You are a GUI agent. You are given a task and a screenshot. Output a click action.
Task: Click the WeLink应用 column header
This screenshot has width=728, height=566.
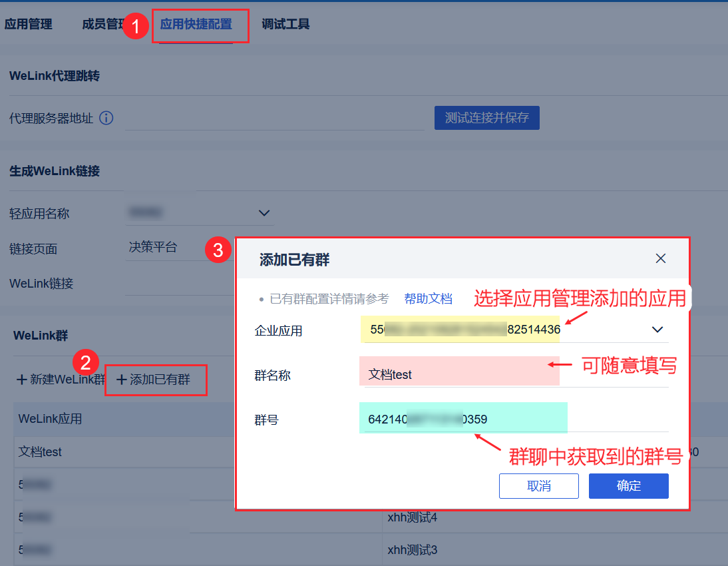tap(50, 419)
